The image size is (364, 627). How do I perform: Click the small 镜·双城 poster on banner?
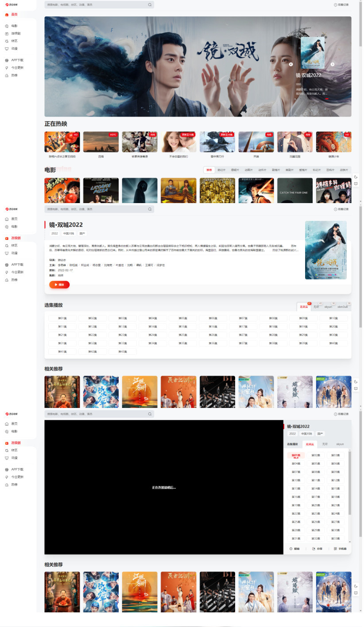point(312,53)
